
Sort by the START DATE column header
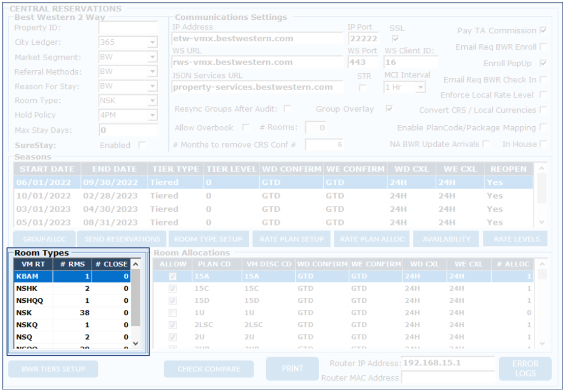pos(47,169)
